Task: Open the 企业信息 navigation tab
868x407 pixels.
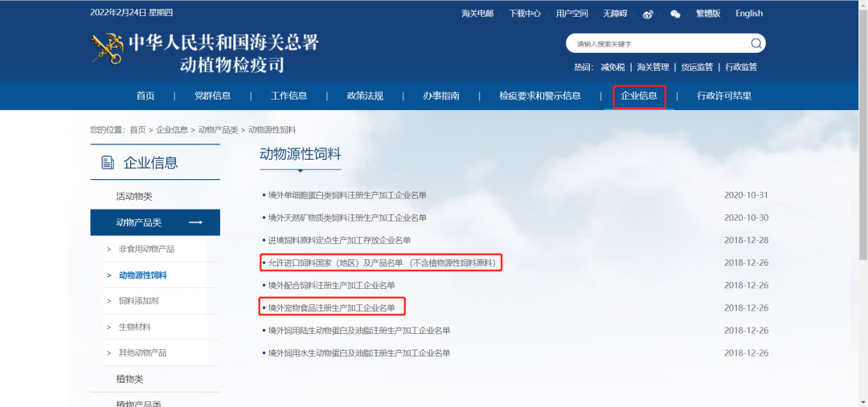Action: click(639, 96)
